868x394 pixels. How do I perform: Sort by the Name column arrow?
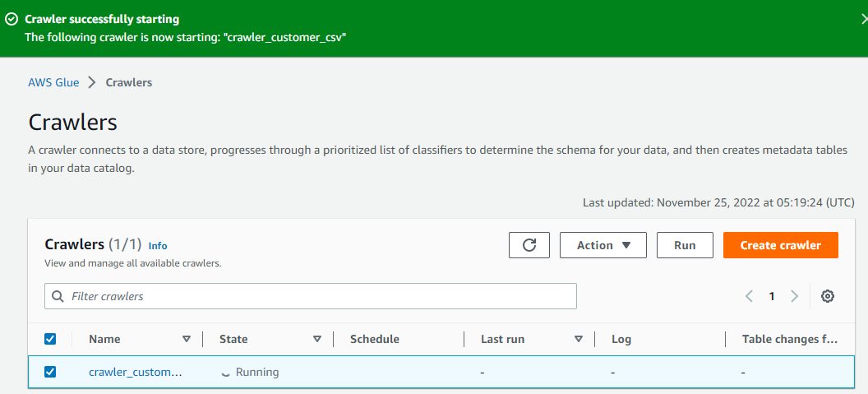pyautogui.click(x=187, y=339)
